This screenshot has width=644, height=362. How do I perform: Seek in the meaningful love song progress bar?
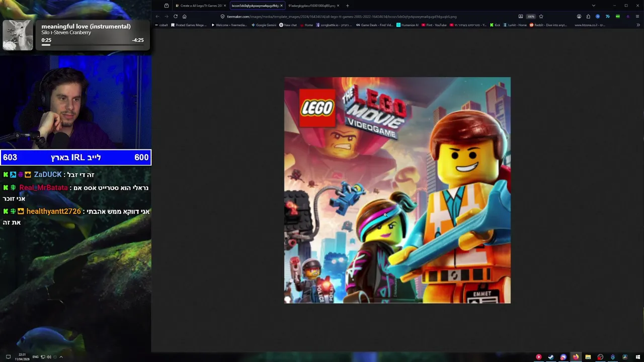[x=92, y=45]
